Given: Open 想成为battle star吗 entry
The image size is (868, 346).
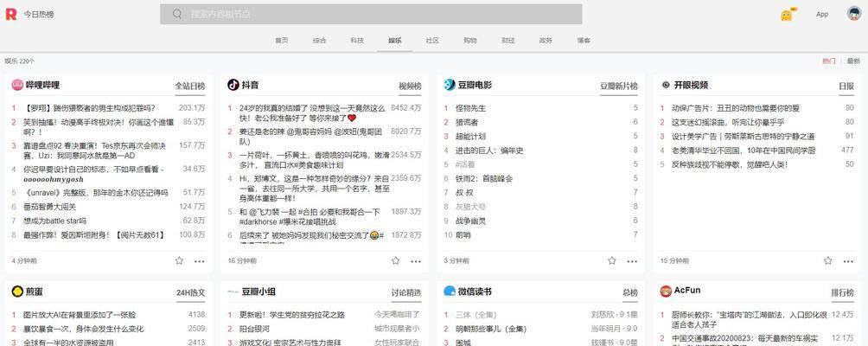Looking at the screenshot, I should point(54,221).
